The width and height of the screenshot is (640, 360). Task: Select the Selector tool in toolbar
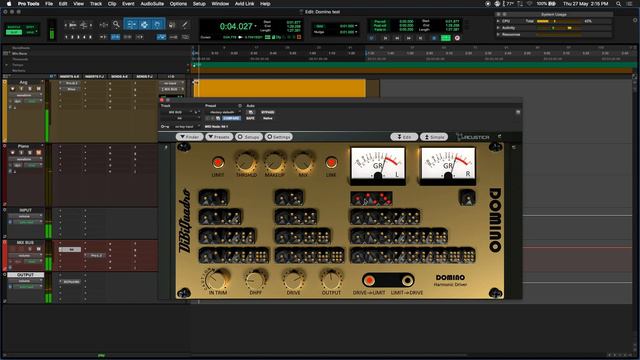[144, 25]
